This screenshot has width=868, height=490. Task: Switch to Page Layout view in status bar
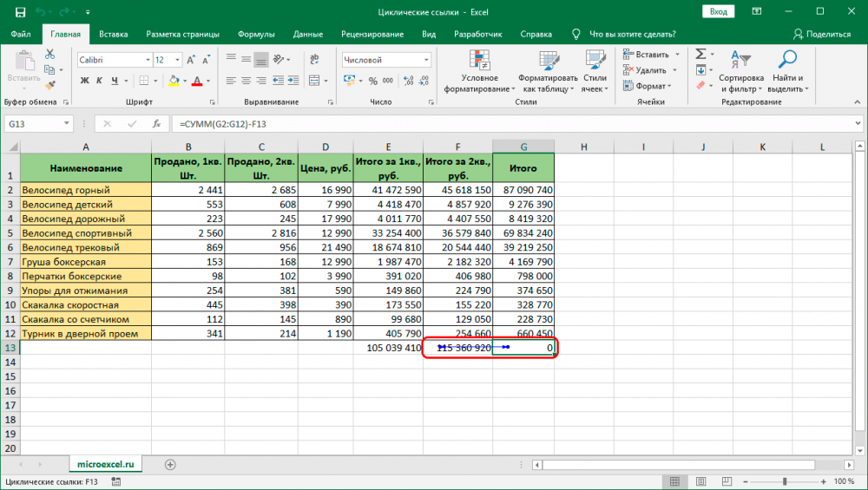click(700, 481)
